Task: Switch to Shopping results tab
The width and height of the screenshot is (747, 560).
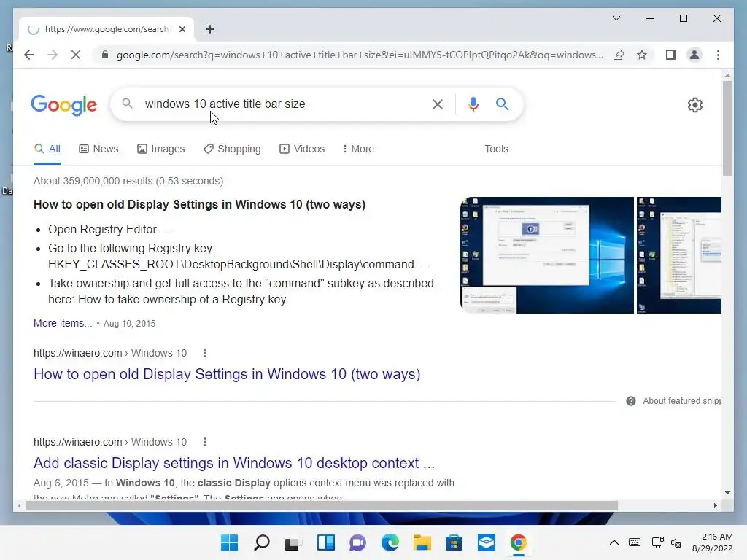Action: point(232,149)
